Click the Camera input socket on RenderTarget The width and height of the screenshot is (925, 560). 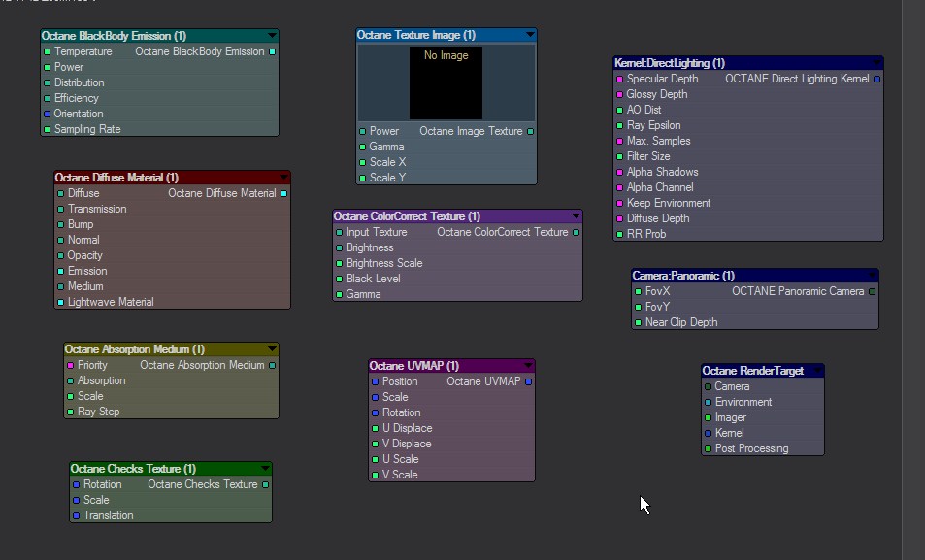click(x=708, y=386)
